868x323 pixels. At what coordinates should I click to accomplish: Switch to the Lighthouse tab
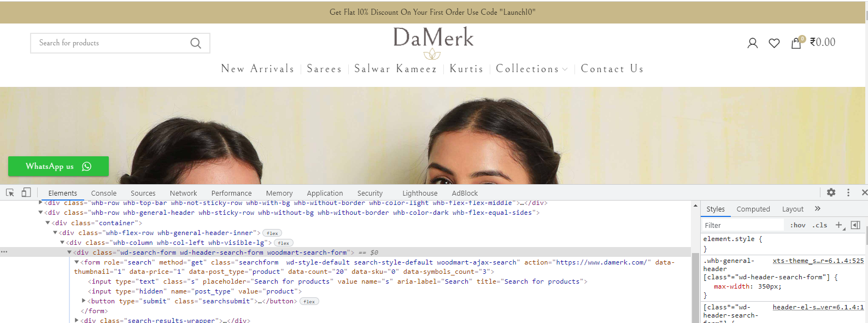pos(420,193)
